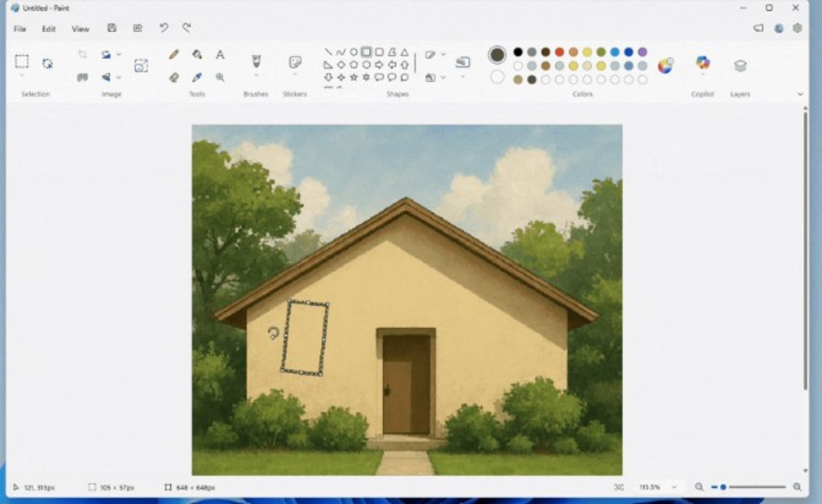The image size is (822, 504).
Task: Click the Save button
Action: point(112,28)
